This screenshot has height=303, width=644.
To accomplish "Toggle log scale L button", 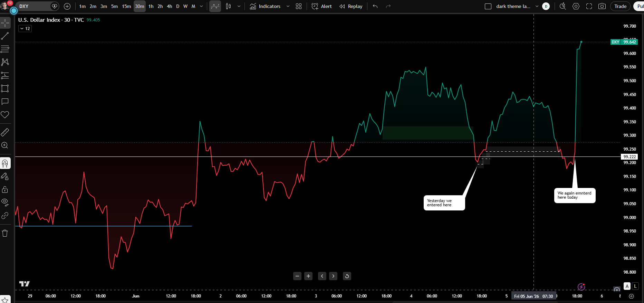I will pos(635,286).
